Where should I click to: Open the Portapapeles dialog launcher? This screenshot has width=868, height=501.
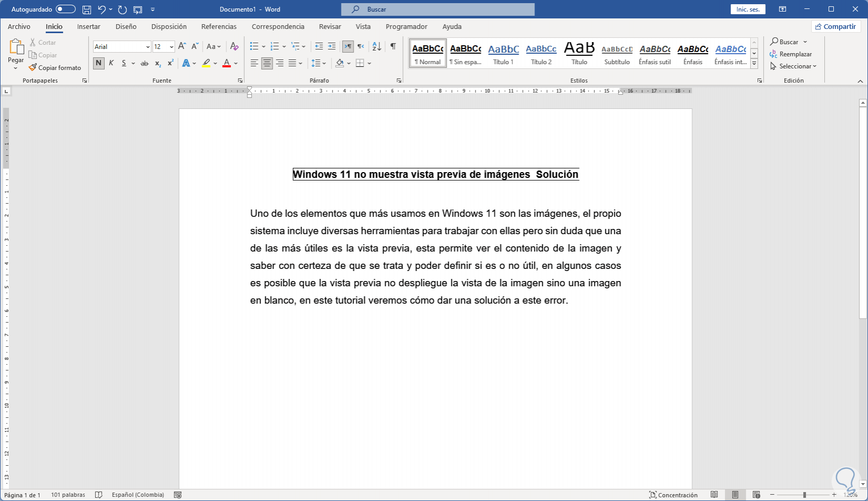[x=84, y=81]
